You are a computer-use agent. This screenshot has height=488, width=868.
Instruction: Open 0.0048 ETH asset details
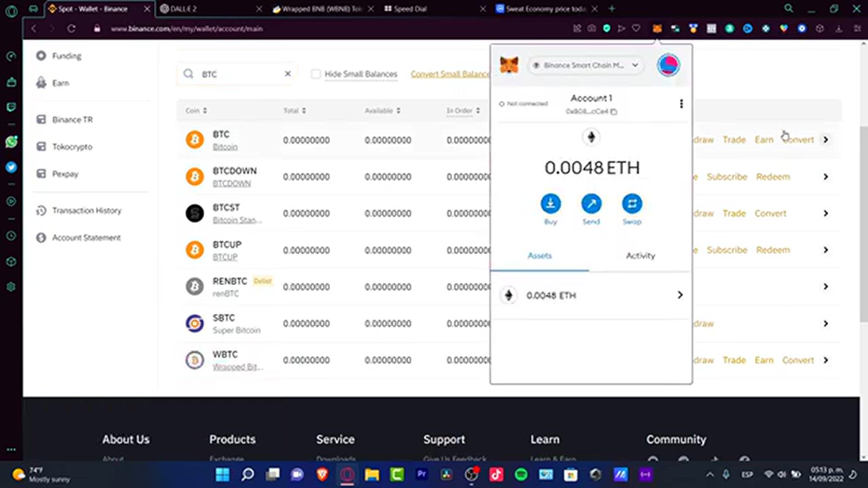pos(591,295)
